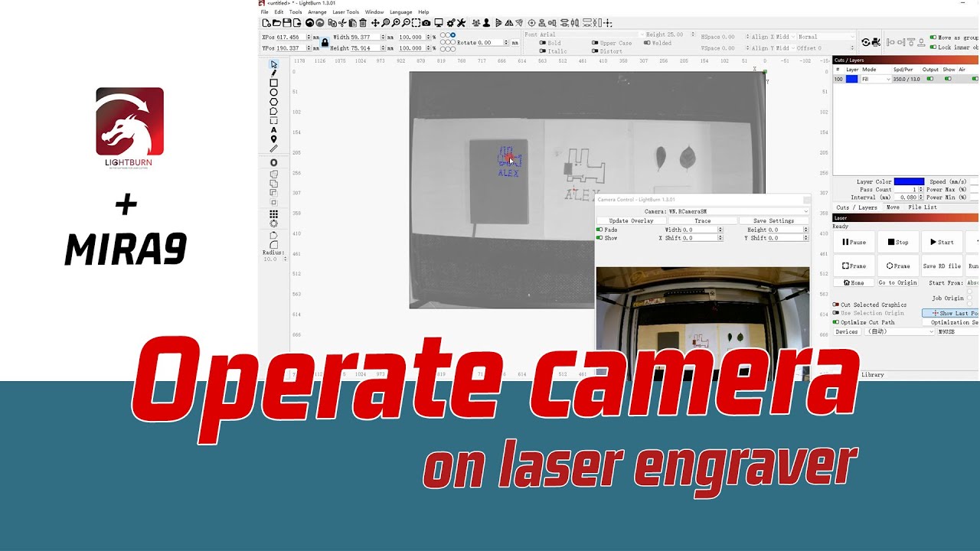Toggle the Welded text switch
Screen dimensions: 980x551
(x=647, y=43)
